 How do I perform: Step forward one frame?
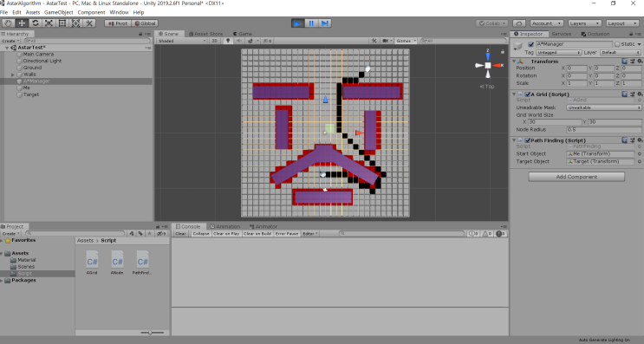(x=325, y=23)
